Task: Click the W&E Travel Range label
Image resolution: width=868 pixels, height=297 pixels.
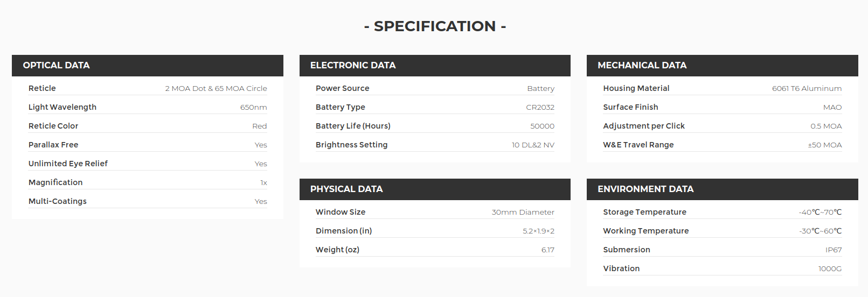Action: click(638, 145)
